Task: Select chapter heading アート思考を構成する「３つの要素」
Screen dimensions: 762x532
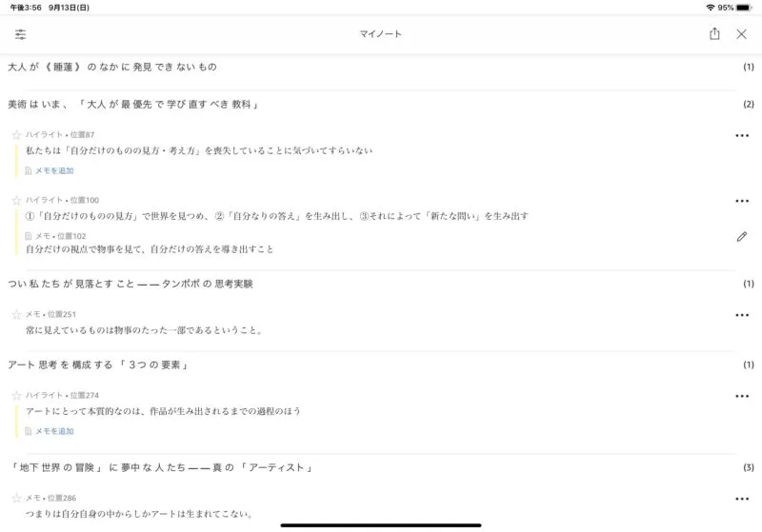Action: coord(98,365)
